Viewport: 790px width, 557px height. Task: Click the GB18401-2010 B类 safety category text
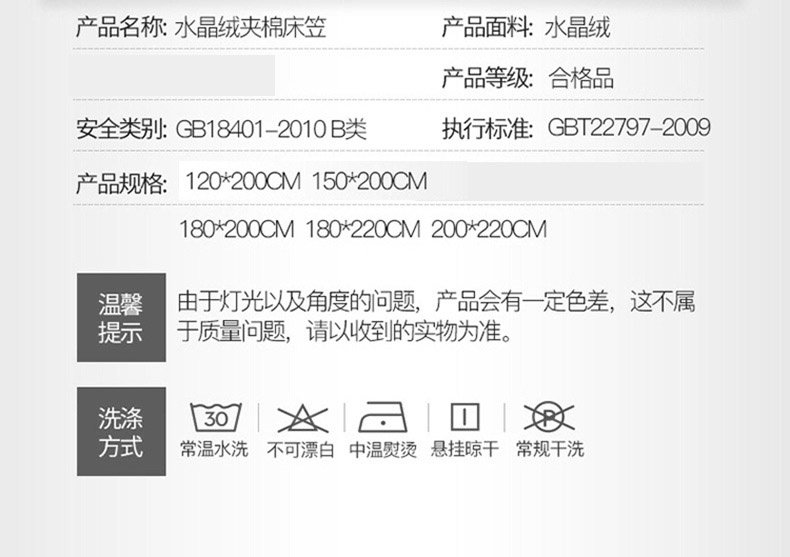[271, 129]
